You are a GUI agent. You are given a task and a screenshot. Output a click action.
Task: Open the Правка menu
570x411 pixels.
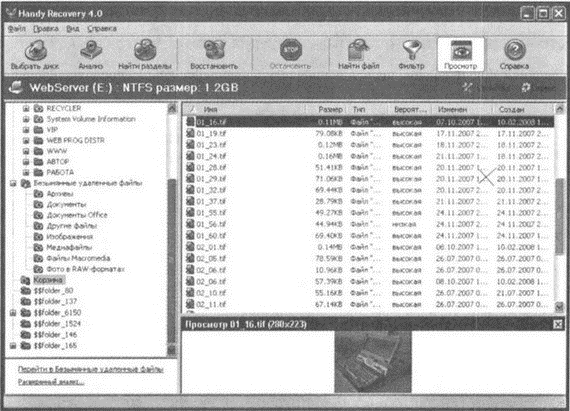45,29
